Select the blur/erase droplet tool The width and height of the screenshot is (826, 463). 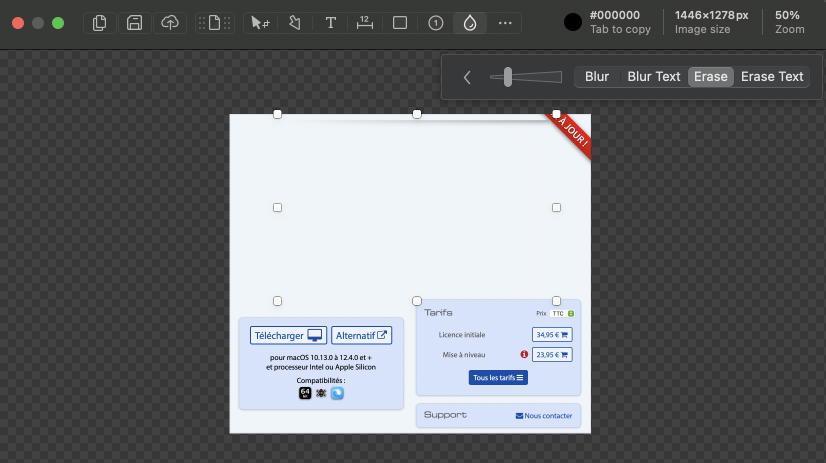point(470,23)
